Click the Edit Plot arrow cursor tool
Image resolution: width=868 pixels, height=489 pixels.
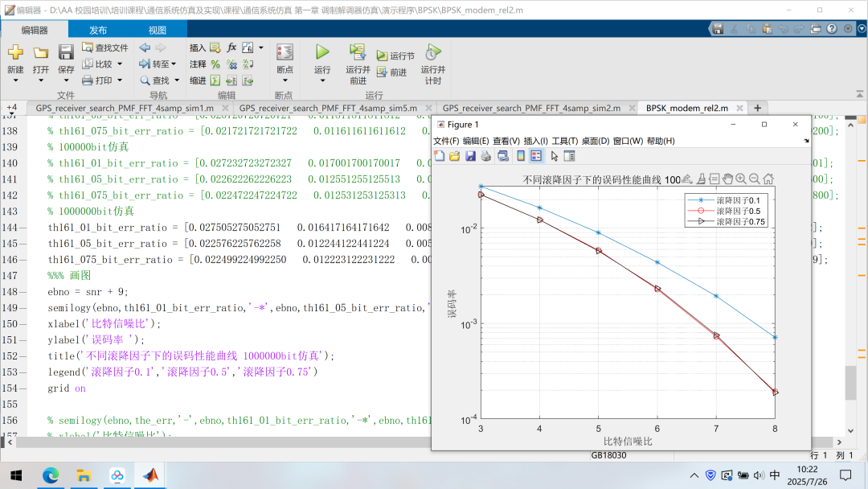(554, 156)
